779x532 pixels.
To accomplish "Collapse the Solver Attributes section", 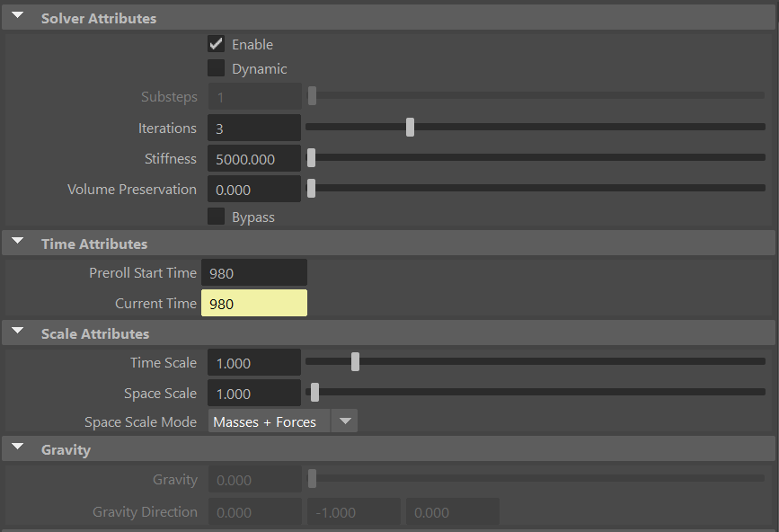I will tap(17, 15).
